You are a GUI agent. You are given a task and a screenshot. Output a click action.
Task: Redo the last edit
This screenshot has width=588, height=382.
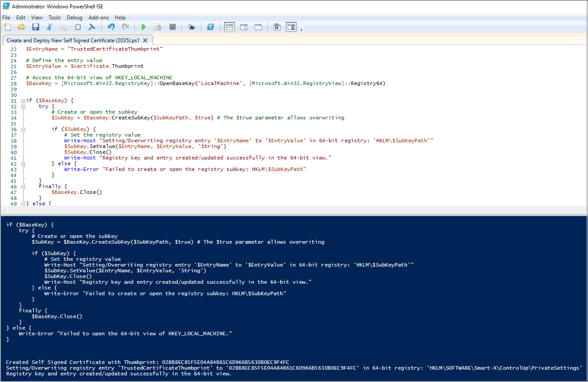tap(126, 27)
